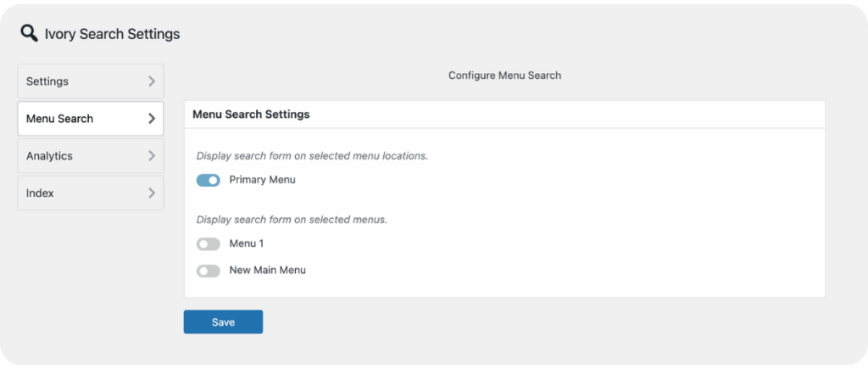This screenshot has height=369, width=868.
Task: Turn on the New Main Menu toggle
Action: tap(209, 271)
